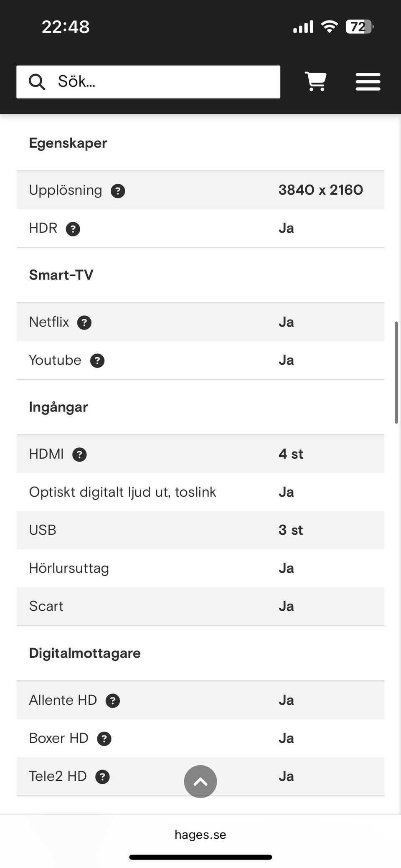Tap the Ingångar section heading
This screenshot has height=868, width=401.
(58, 407)
